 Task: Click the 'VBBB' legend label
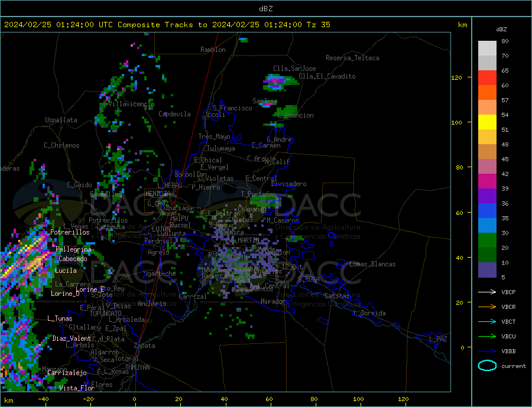508,351
